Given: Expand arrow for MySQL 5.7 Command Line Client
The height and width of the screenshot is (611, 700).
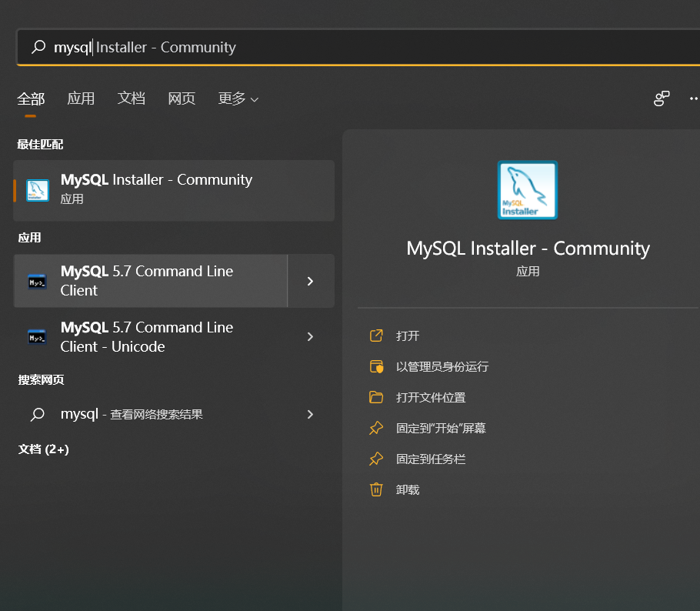Looking at the screenshot, I should click(x=311, y=281).
